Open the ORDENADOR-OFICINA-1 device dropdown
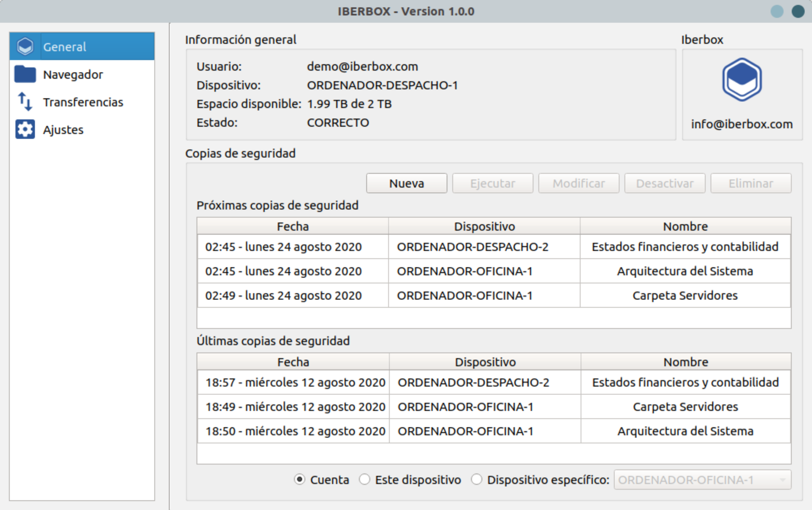This screenshot has width=812, height=510. 703,480
